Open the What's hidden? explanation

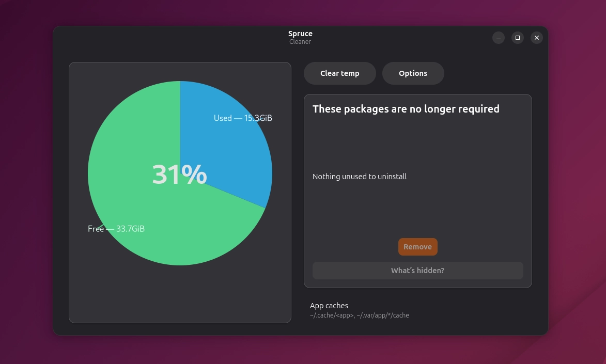[417, 271]
